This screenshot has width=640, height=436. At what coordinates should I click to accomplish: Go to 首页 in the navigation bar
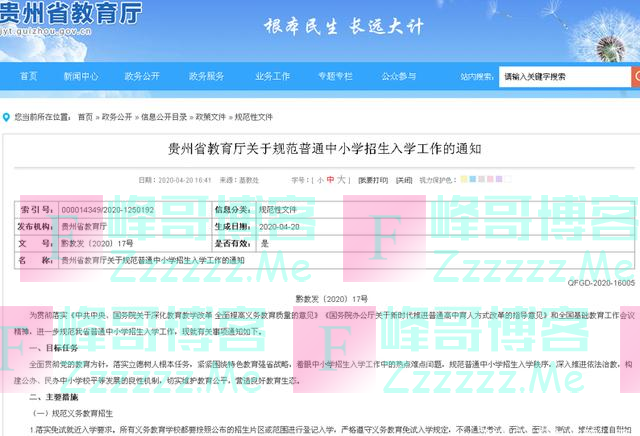pos(28,76)
